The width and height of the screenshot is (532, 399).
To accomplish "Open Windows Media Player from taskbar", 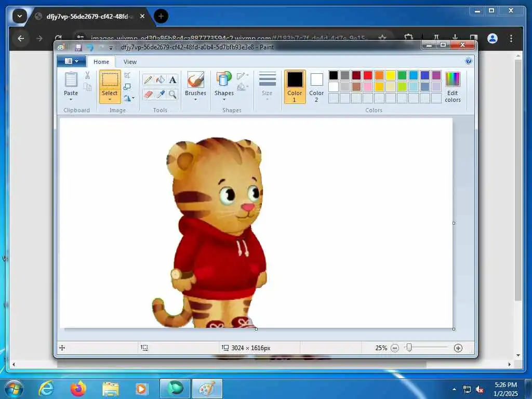I will (x=141, y=389).
